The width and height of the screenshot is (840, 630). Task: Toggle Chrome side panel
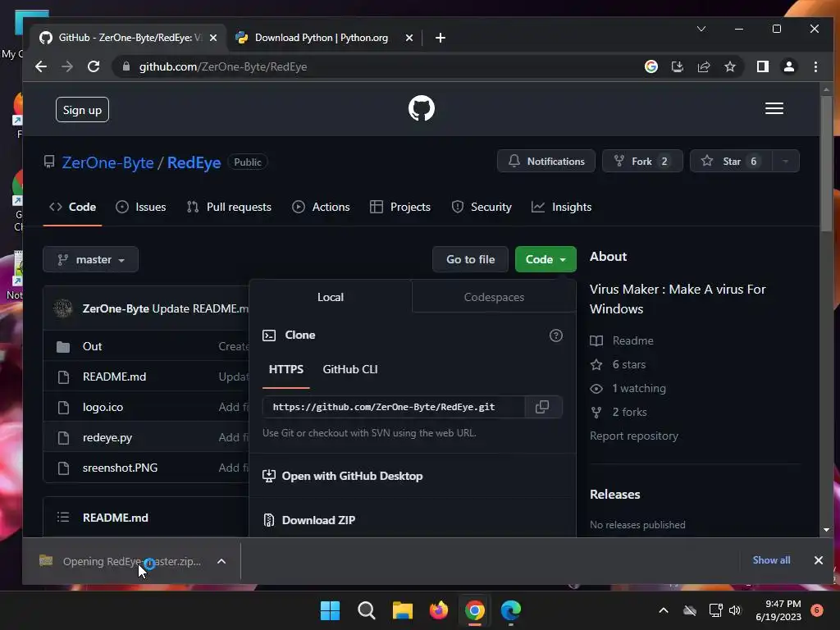click(x=762, y=66)
